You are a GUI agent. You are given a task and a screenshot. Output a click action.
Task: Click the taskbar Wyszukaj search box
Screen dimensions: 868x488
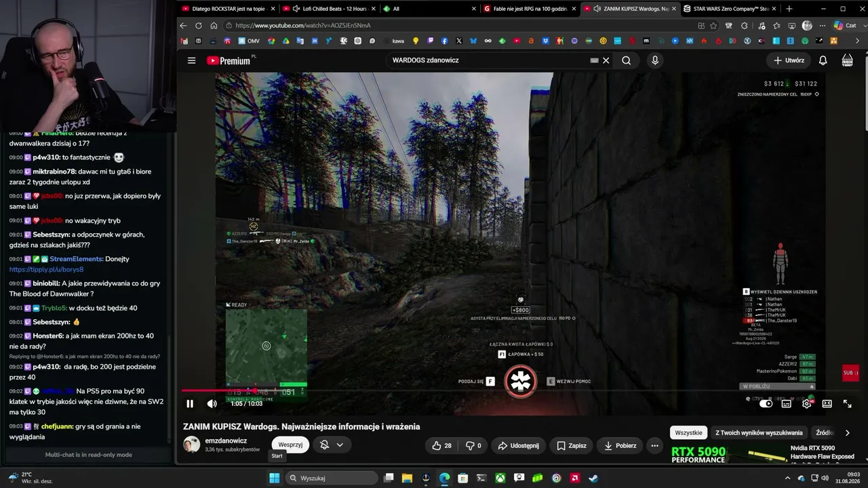[x=330, y=478]
